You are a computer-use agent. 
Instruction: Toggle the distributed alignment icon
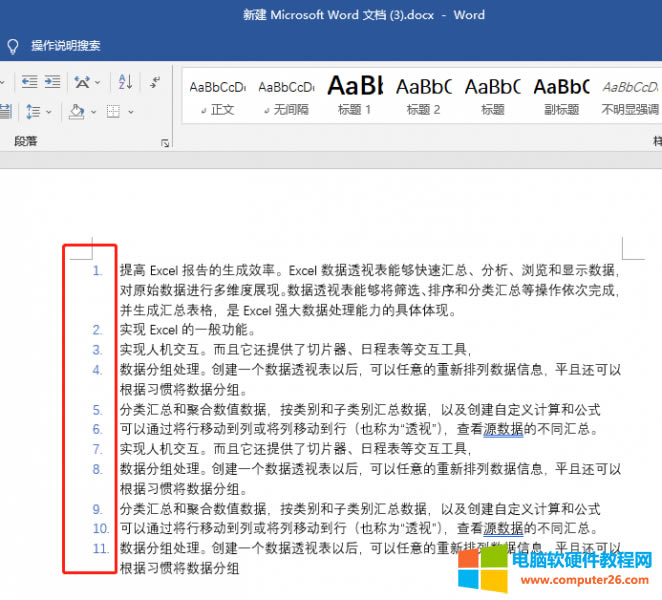[x=5, y=112]
